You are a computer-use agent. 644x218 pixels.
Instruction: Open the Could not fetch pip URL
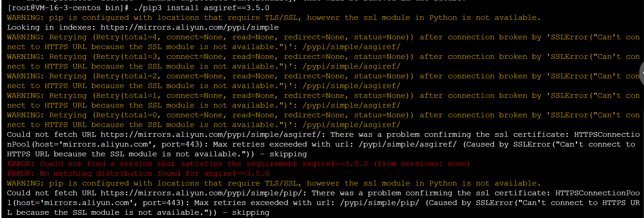[x=201, y=193]
